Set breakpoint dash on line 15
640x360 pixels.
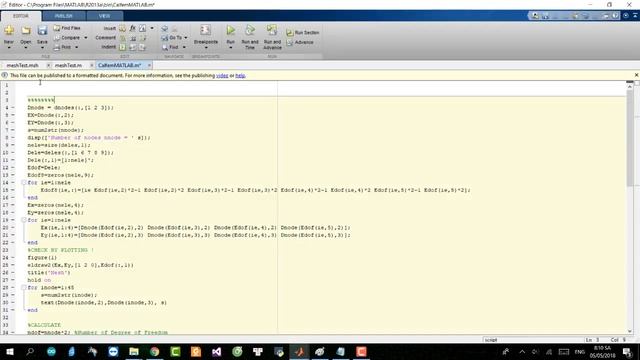click(x=13, y=190)
